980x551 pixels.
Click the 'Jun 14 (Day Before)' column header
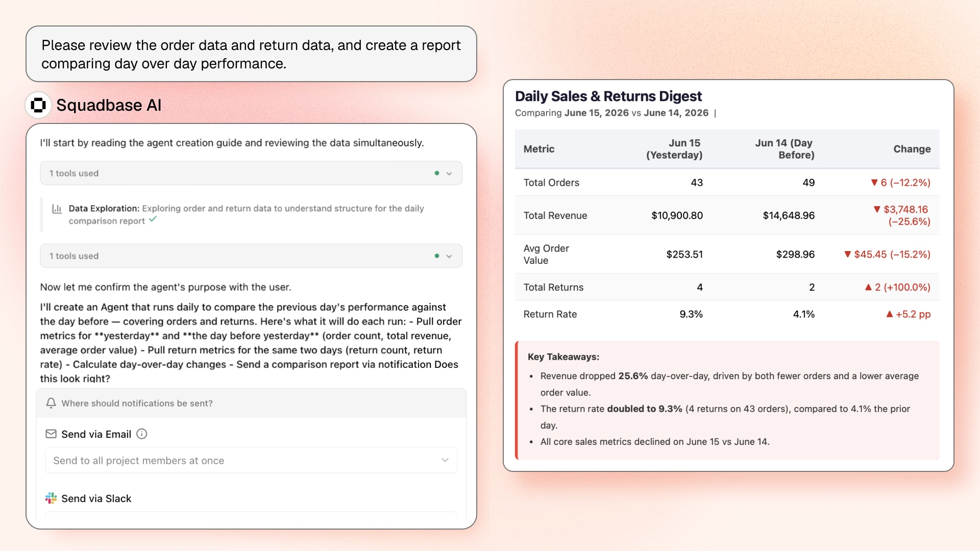click(785, 149)
